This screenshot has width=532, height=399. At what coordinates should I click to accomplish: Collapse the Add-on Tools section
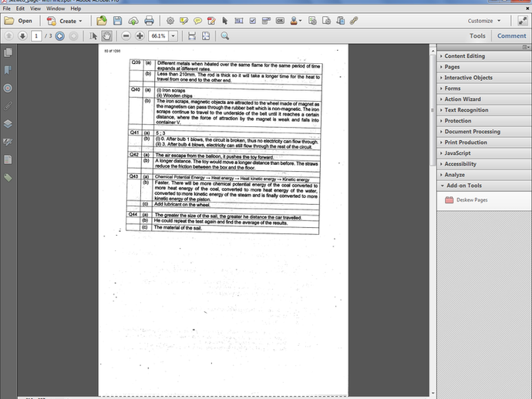pyautogui.click(x=484, y=186)
